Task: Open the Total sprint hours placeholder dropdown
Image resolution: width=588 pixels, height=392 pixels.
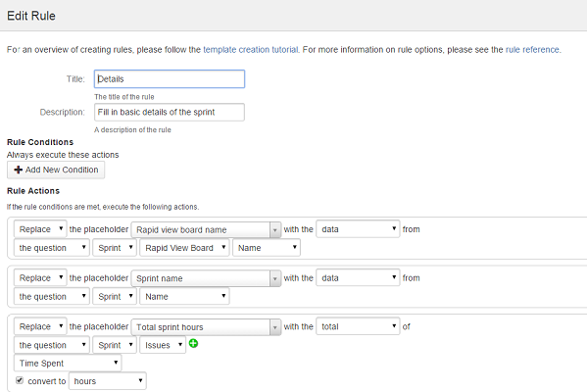Action: pos(207,326)
